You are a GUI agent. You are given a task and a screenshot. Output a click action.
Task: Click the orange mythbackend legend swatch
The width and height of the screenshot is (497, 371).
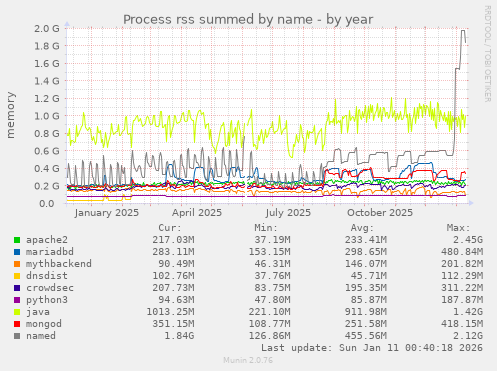click(x=17, y=264)
